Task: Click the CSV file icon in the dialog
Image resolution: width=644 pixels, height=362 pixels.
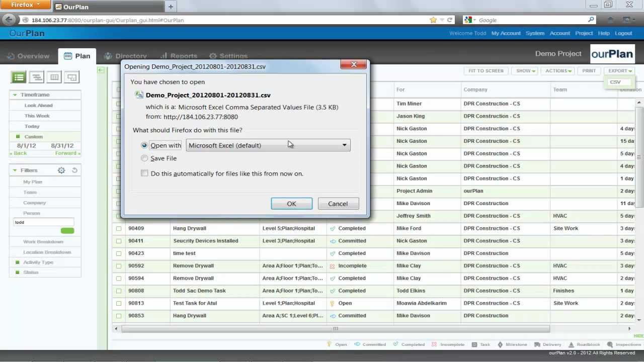Action: coord(139,95)
